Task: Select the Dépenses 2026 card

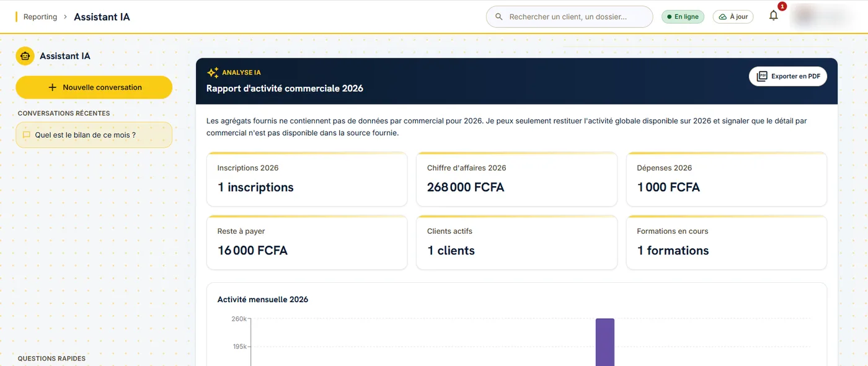Action: click(x=727, y=179)
